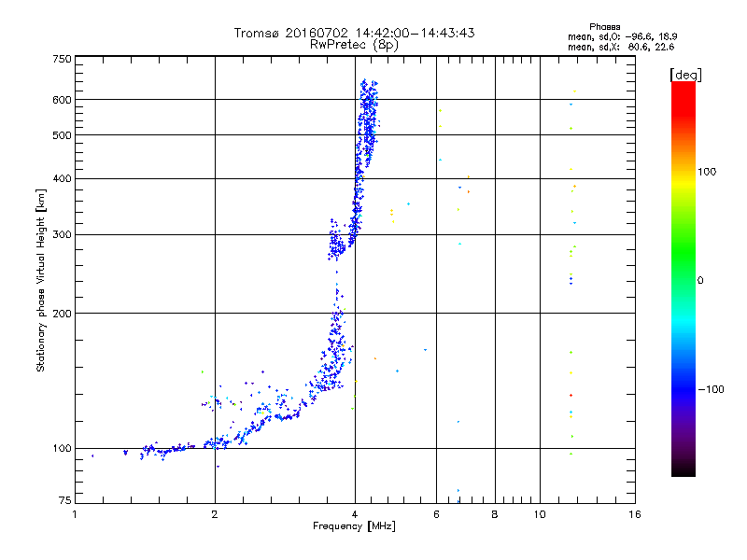Click the "600" y-axis tick label

click(x=62, y=100)
